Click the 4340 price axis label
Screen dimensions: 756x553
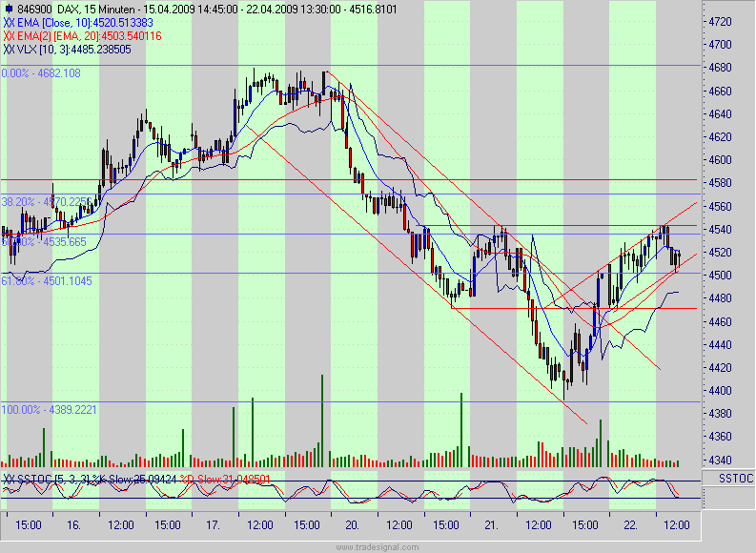(x=721, y=460)
